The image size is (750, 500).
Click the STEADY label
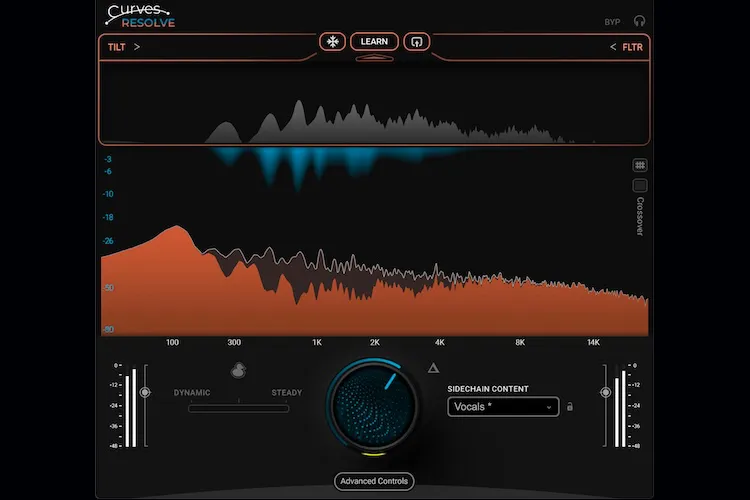pyautogui.click(x=287, y=392)
